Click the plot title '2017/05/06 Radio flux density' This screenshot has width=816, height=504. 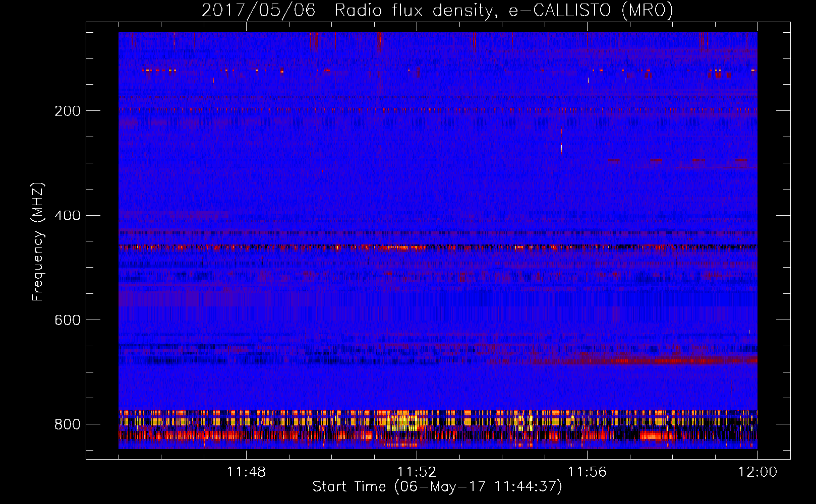click(x=437, y=10)
